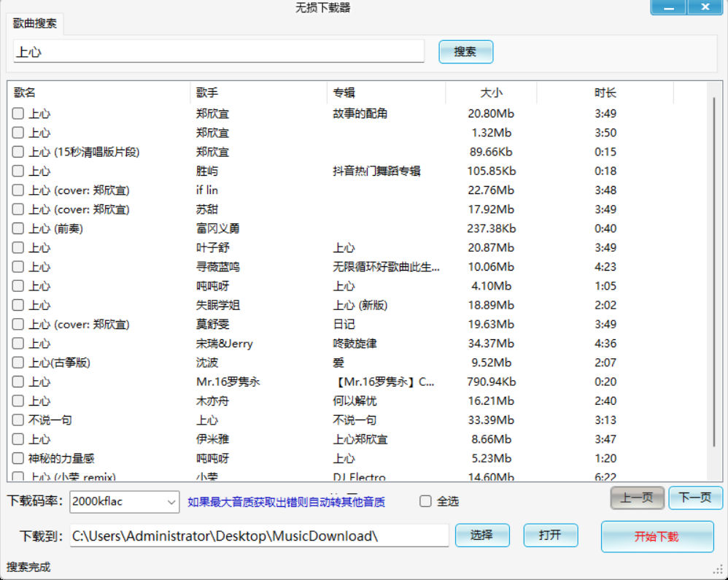Check the first 上心 by 郑欣宜
Viewport: 728px width, 580px height.
click(x=18, y=114)
